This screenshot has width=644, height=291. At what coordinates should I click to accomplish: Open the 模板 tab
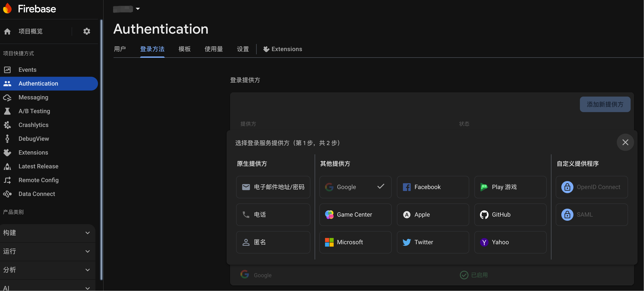[185, 49]
